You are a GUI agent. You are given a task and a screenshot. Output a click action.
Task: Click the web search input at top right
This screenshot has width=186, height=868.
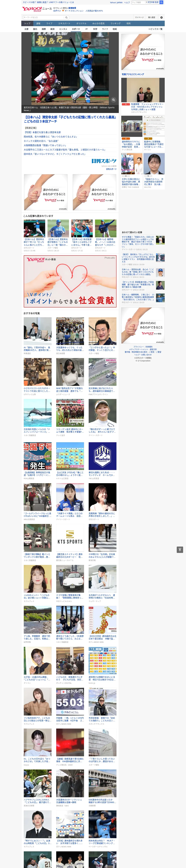(145, 2)
